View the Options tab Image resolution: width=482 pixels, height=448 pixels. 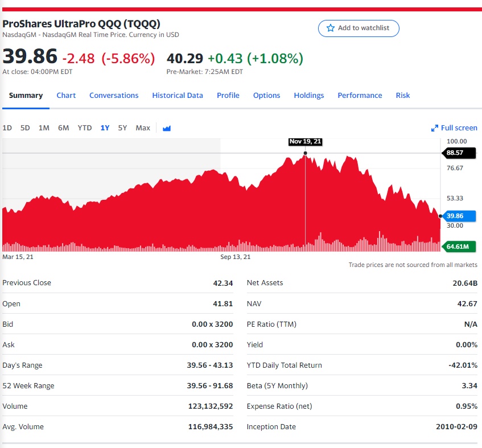266,95
